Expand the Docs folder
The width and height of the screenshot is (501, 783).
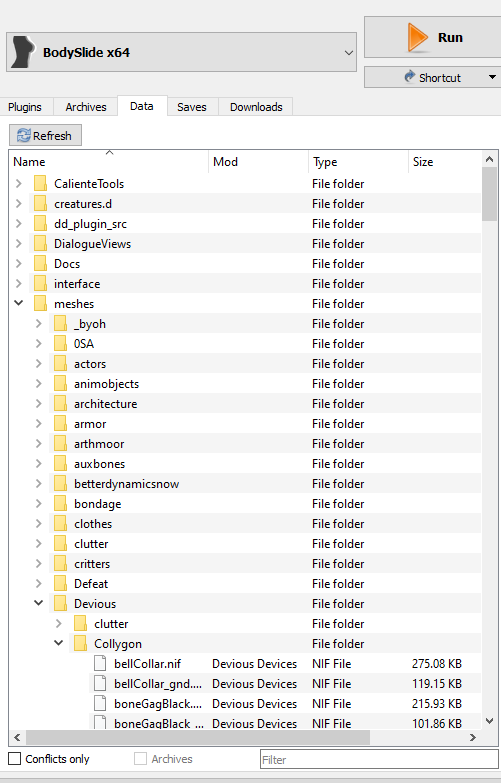click(x=19, y=264)
